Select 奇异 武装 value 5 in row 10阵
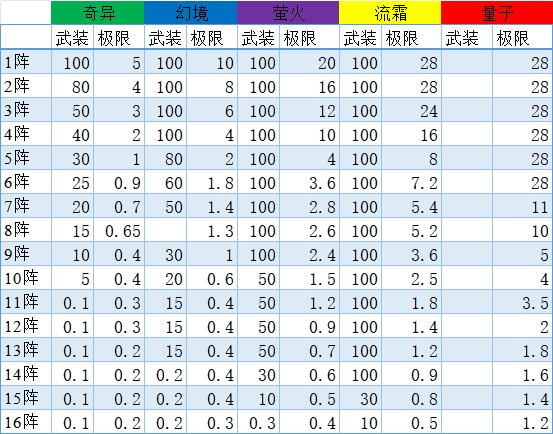Viewport: 553px width, 434px height. [72, 278]
